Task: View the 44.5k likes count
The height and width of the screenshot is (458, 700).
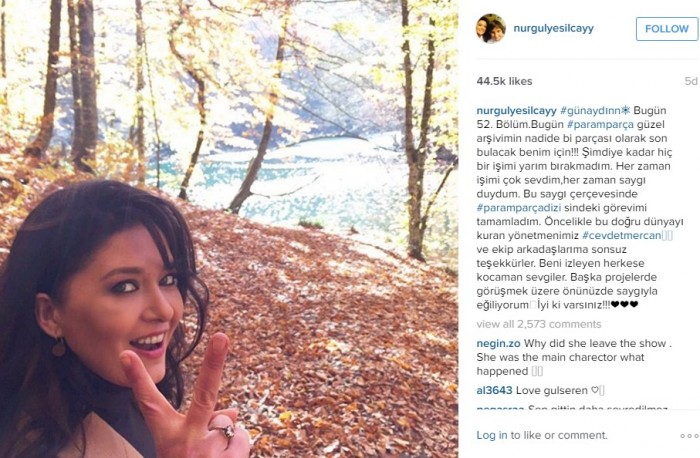Action: 504,81
